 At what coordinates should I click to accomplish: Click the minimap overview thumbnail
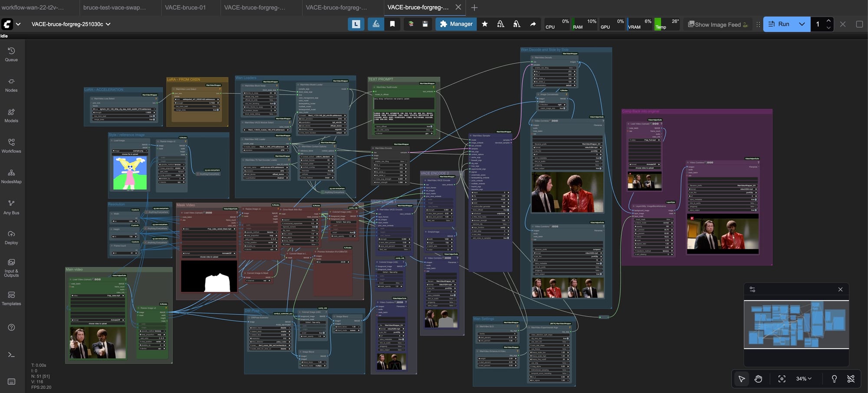click(x=796, y=324)
